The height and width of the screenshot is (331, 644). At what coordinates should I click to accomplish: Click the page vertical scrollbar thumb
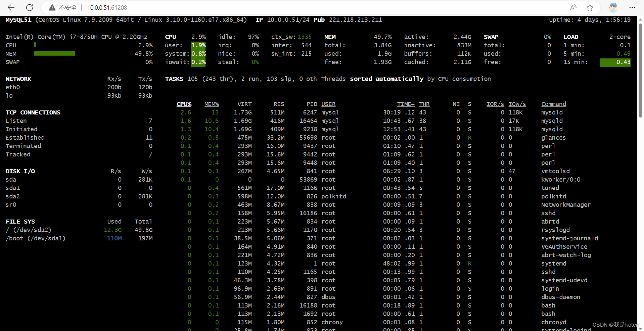(x=640, y=70)
